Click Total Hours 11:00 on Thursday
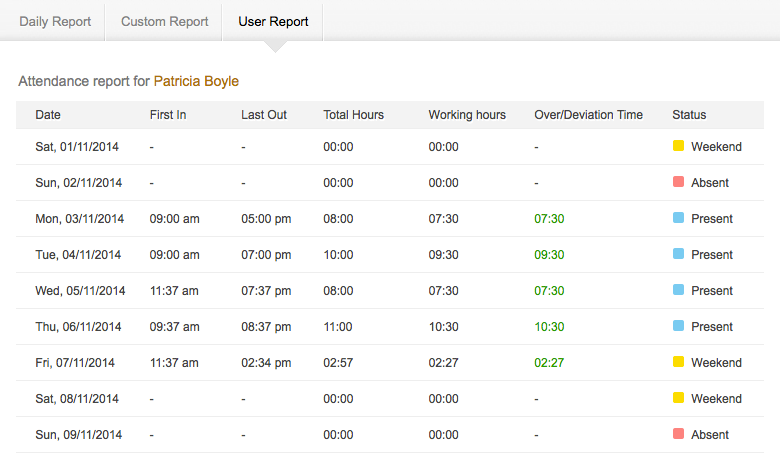 (338, 327)
